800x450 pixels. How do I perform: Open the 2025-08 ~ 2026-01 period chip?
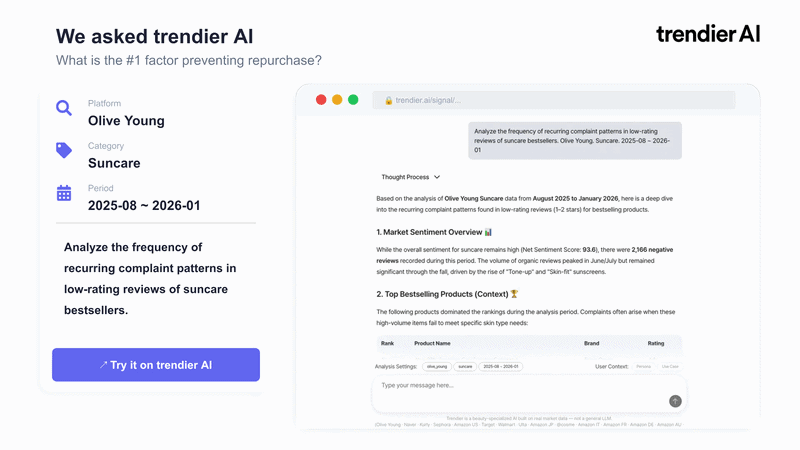501,367
